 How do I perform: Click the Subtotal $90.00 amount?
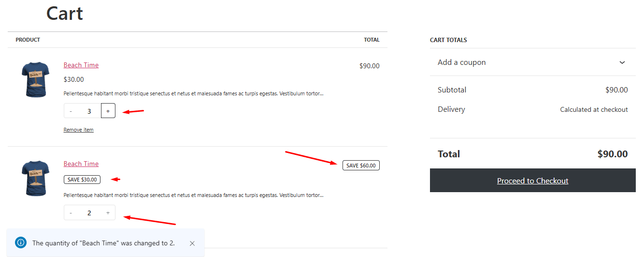coord(616,90)
